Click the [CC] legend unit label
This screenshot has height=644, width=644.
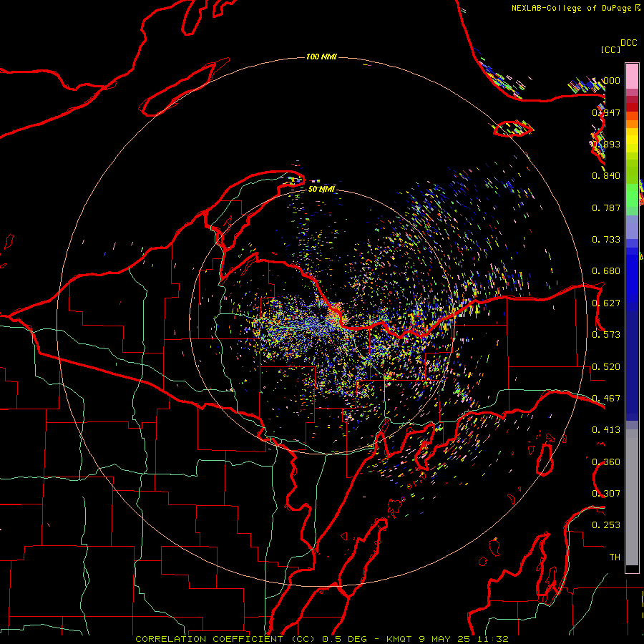[x=611, y=49]
